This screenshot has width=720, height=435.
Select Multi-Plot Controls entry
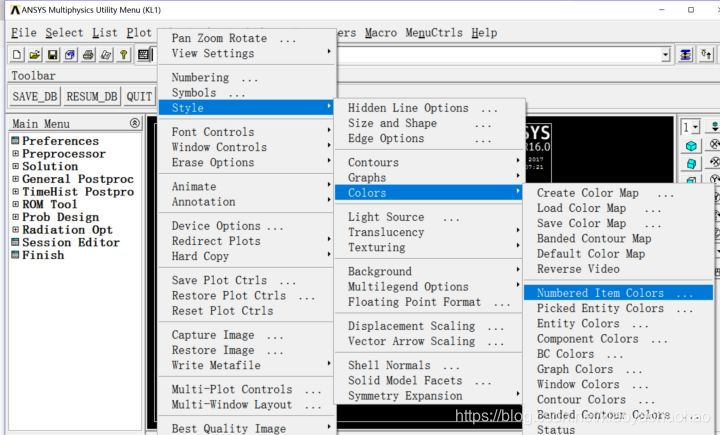pyautogui.click(x=247, y=389)
